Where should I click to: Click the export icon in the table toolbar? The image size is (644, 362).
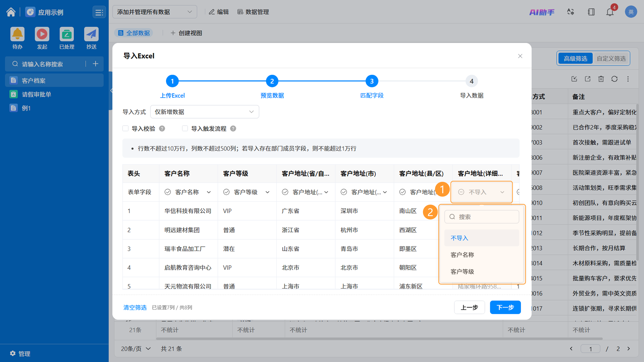point(587,79)
